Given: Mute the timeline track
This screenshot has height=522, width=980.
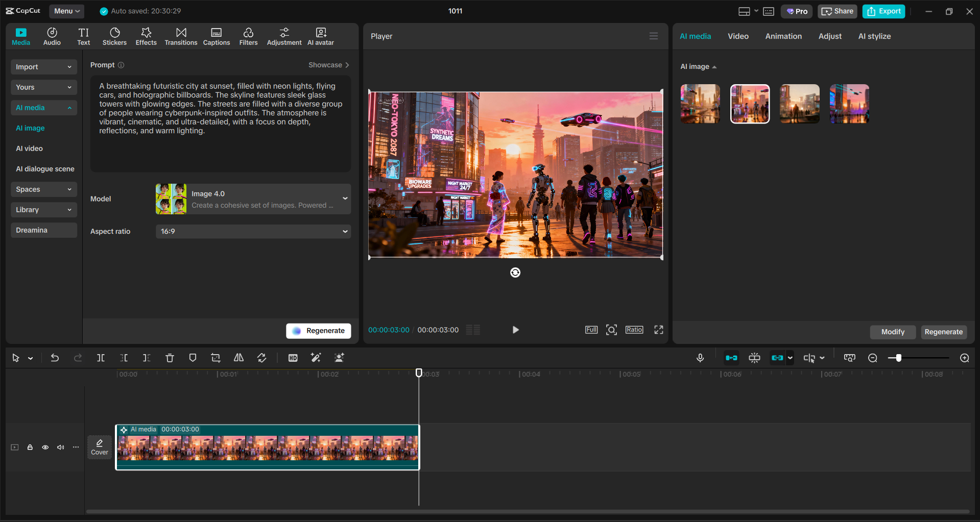Looking at the screenshot, I should (x=60, y=447).
